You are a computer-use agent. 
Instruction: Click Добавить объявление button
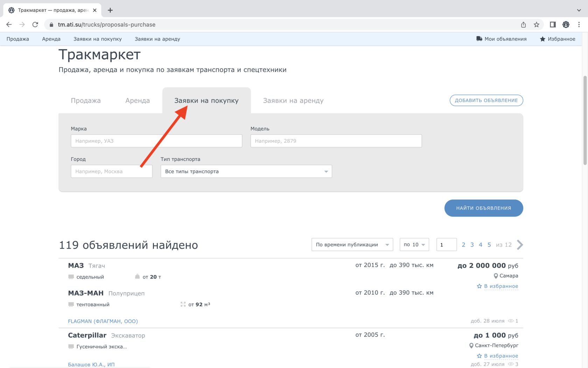[x=486, y=100]
